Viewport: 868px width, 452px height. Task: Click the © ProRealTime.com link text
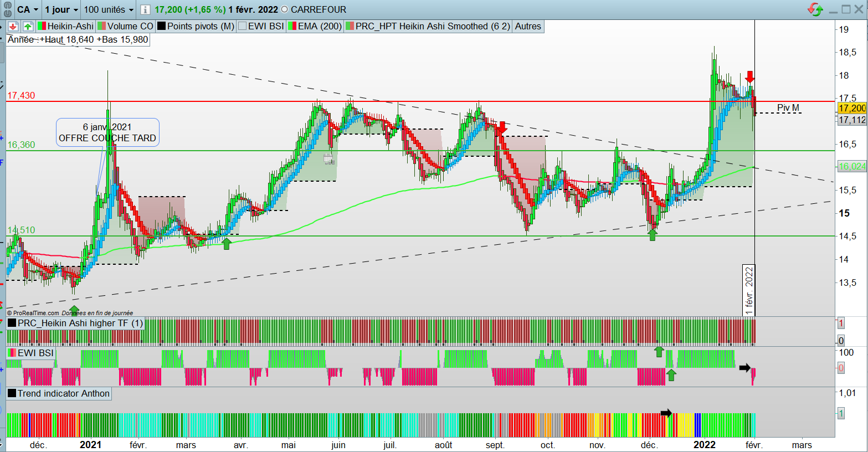(33, 313)
